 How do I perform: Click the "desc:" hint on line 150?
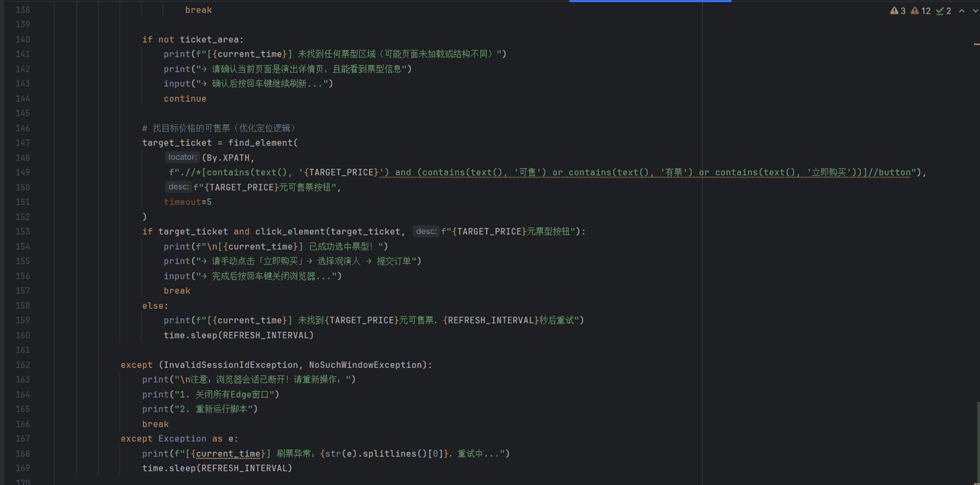pos(178,187)
